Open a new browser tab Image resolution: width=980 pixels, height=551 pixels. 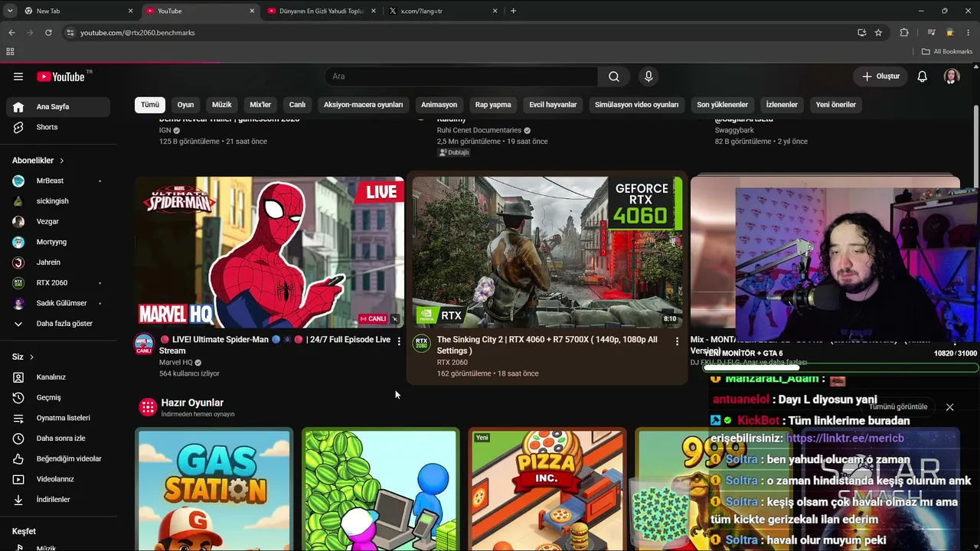pyautogui.click(x=513, y=11)
